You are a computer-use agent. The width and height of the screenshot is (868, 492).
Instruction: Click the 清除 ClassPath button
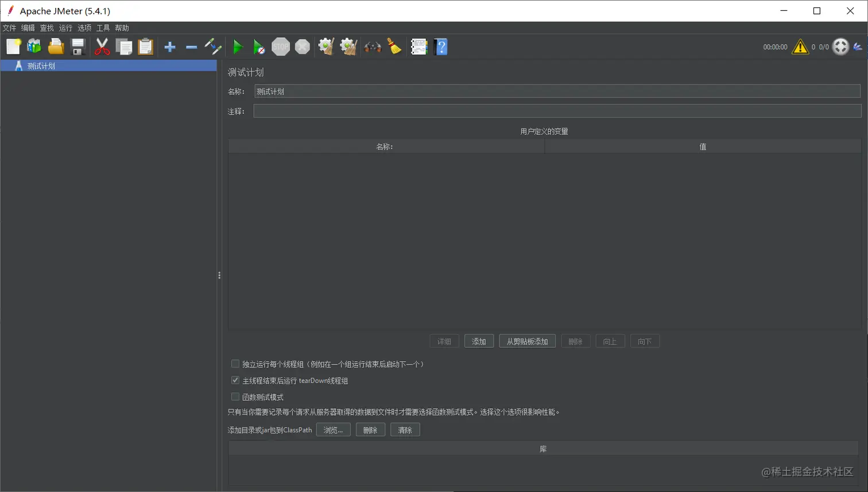pos(405,430)
